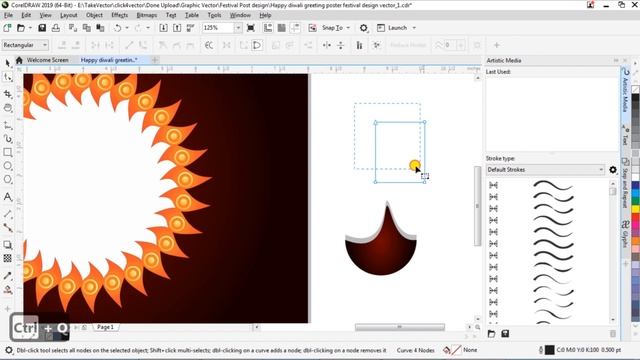Click the save stroke icon in Artistic Media
Image resolution: width=640 pixels, height=360 pixels.
pos(505,334)
